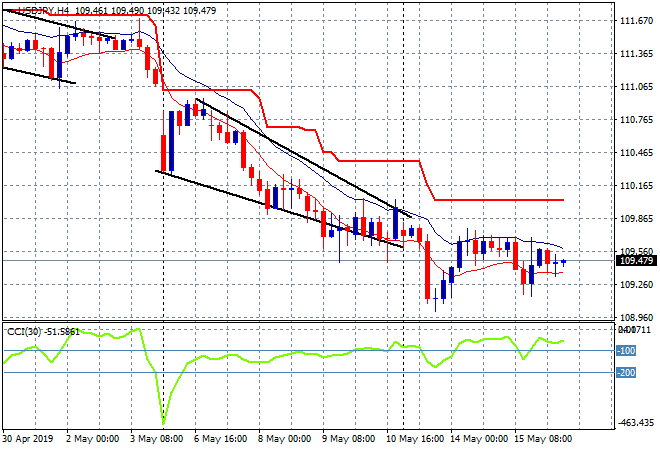Click the 3 May 08:00 time label
Viewport: 660px width, 450px height.
pos(156,439)
